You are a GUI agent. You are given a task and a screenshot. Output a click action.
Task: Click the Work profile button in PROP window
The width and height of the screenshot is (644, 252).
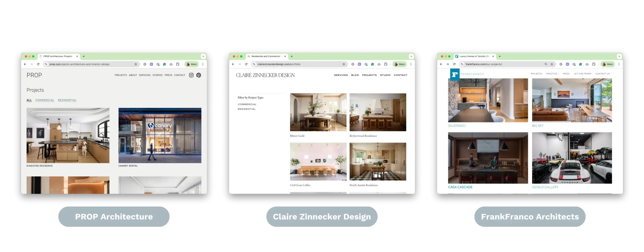point(192,64)
